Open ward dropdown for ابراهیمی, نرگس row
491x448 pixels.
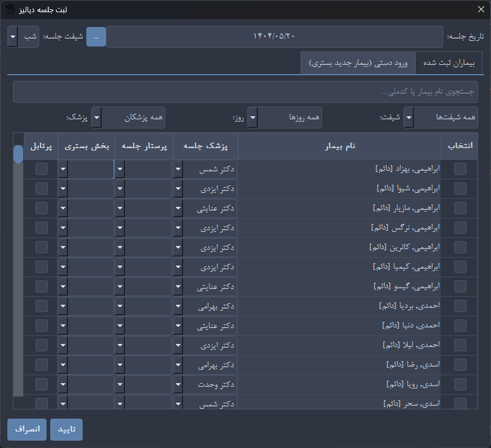tap(63, 228)
